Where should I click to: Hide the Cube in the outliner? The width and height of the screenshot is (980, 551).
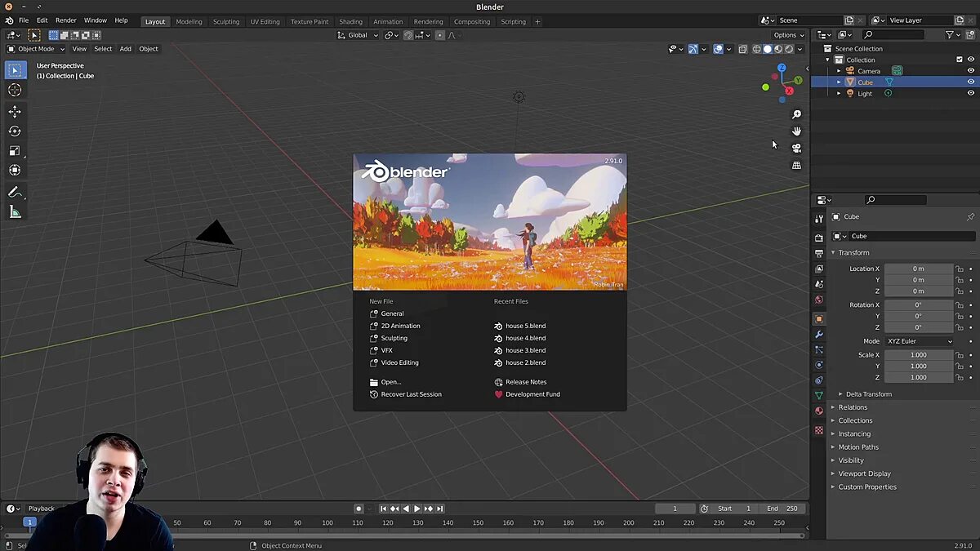pyautogui.click(x=971, y=82)
